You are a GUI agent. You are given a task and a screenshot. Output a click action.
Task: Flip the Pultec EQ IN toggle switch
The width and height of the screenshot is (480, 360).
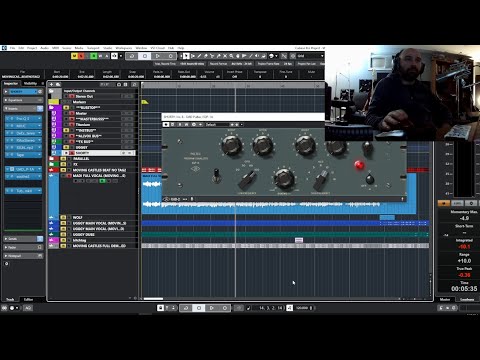tap(216, 175)
